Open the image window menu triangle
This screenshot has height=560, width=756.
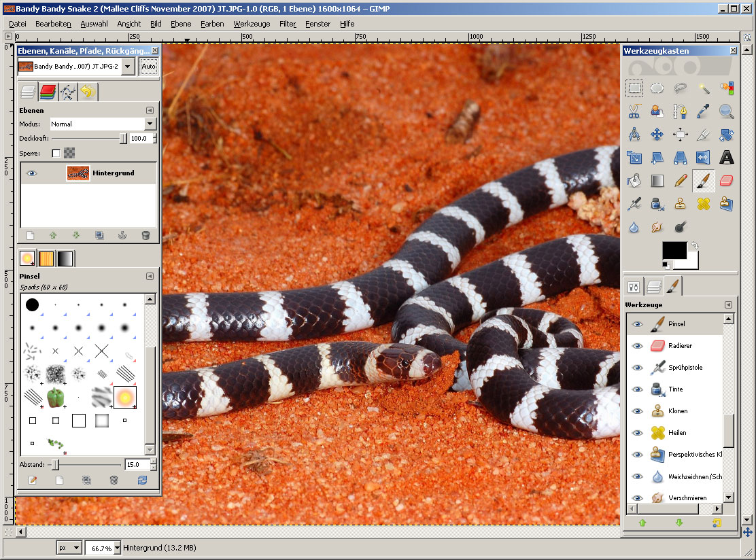click(x=8, y=36)
